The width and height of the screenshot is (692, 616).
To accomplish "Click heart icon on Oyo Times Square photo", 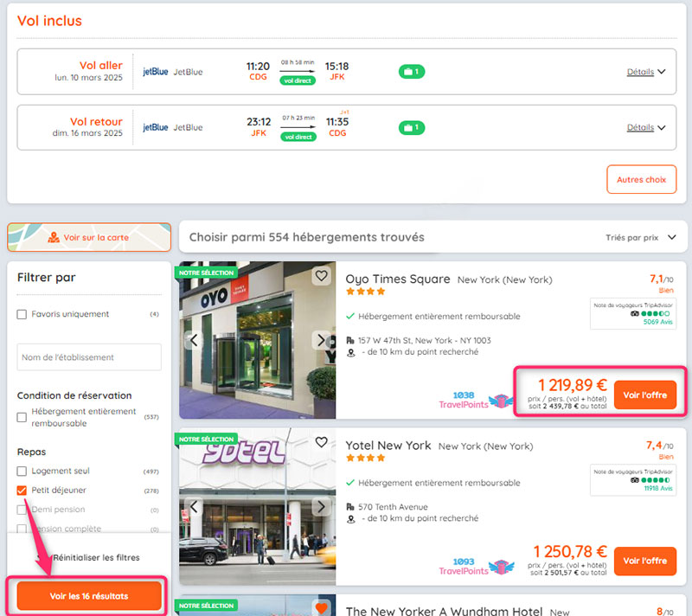I will point(321,276).
